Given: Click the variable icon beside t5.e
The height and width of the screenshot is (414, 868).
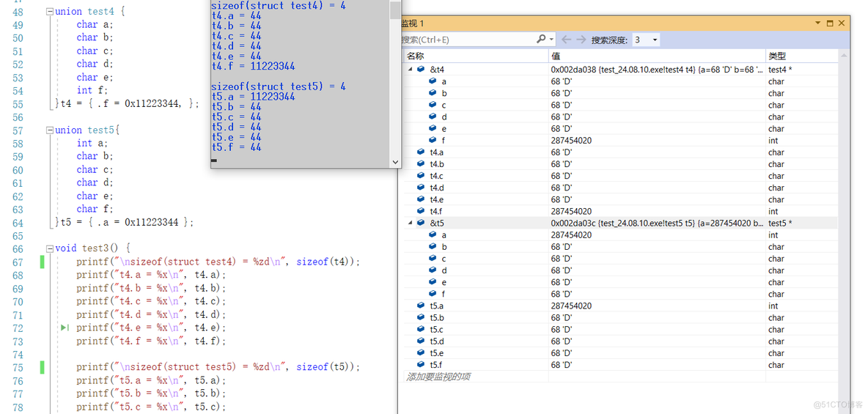Looking at the screenshot, I should pyautogui.click(x=421, y=353).
